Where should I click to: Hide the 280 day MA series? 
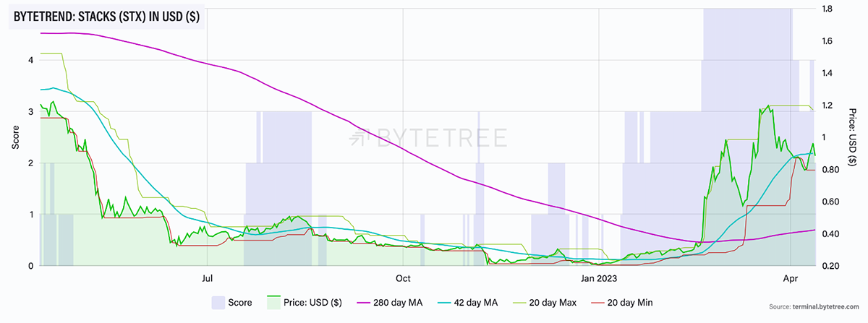coord(391,301)
